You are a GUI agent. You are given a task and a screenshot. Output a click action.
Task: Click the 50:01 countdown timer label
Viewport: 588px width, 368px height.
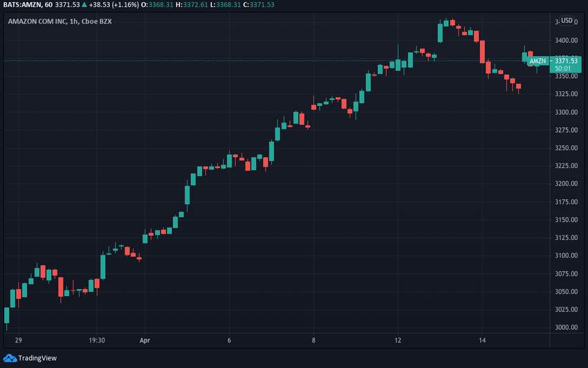(x=562, y=68)
